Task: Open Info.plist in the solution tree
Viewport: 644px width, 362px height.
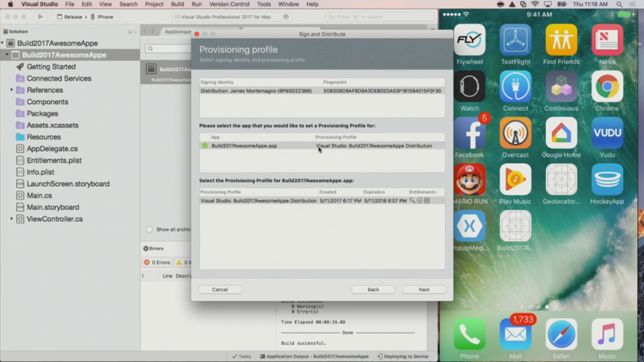Action: click(40, 172)
